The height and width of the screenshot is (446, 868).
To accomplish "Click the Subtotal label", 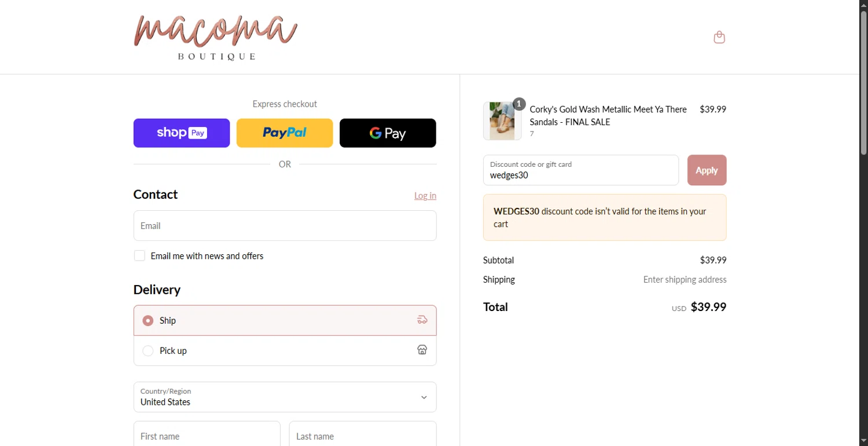I will pyautogui.click(x=498, y=260).
